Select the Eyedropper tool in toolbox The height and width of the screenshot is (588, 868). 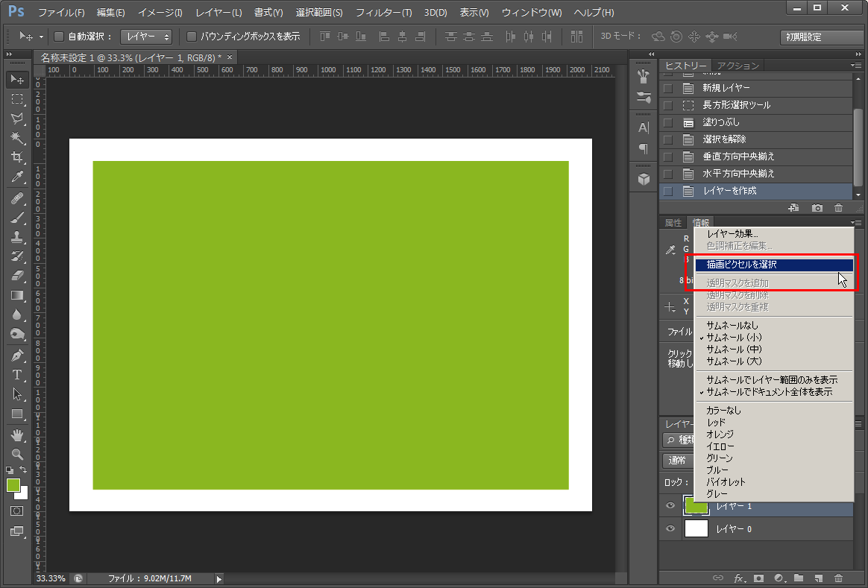tap(17, 177)
